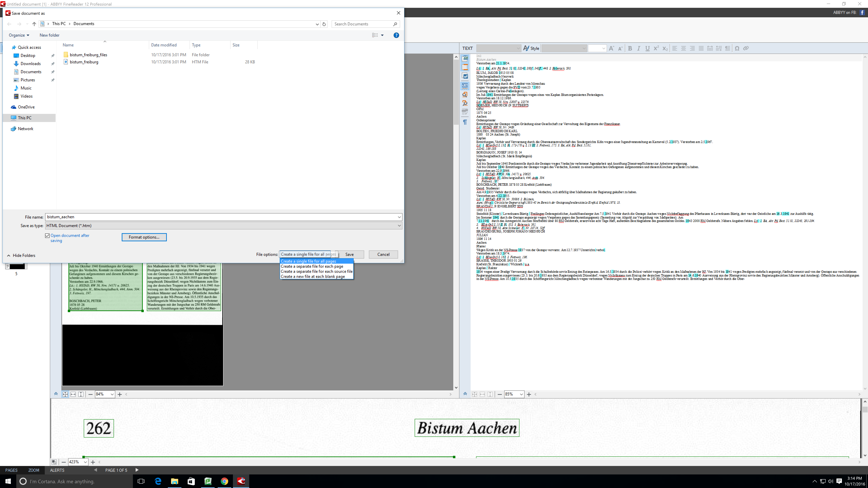Open the ABBYY Facebook icon
Image resolution: width=868 pixels, height=488 pixels.
coord(863,13)
